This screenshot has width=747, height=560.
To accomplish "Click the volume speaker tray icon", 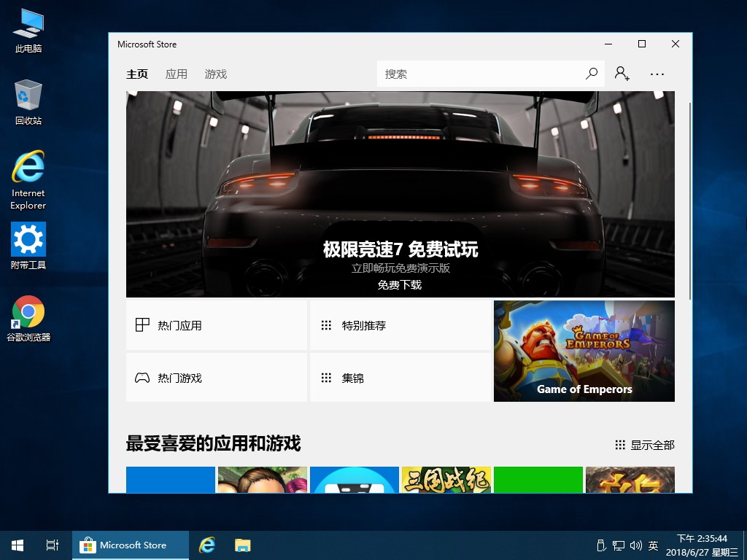I will pos(635,545).
